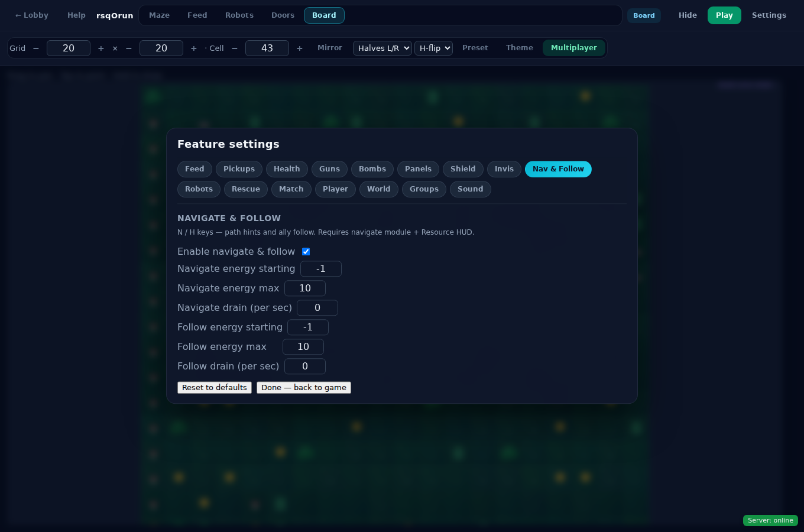
Task: Open the H-flip dropdown
Action: (x=434, y=48)
